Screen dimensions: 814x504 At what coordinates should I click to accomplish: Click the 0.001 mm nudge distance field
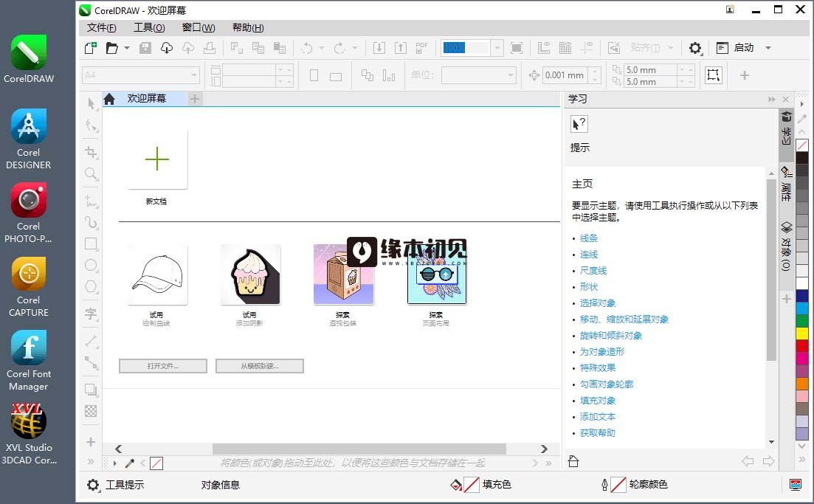[x=565, y=75]
